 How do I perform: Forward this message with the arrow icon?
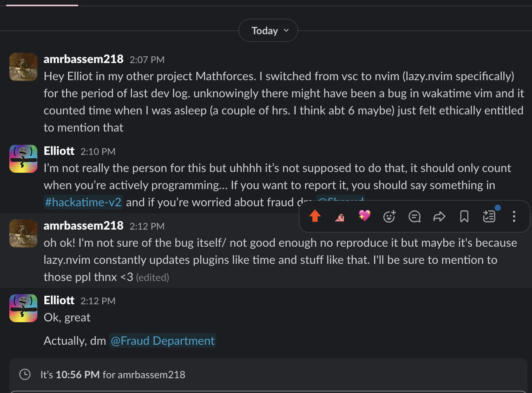[x=439, y=216]
